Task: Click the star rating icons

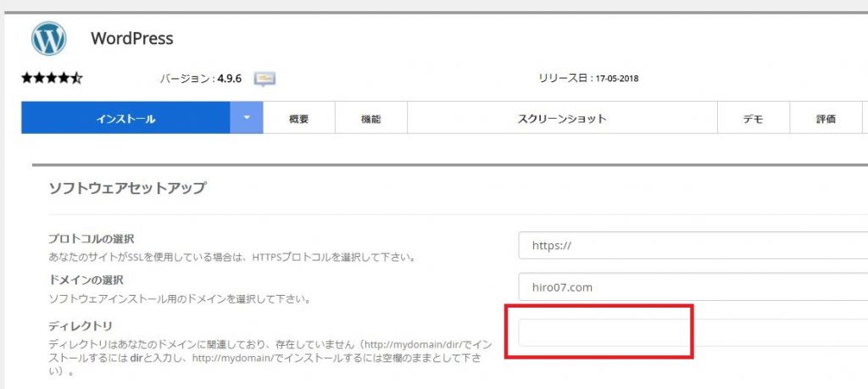Action: point(52,78)
